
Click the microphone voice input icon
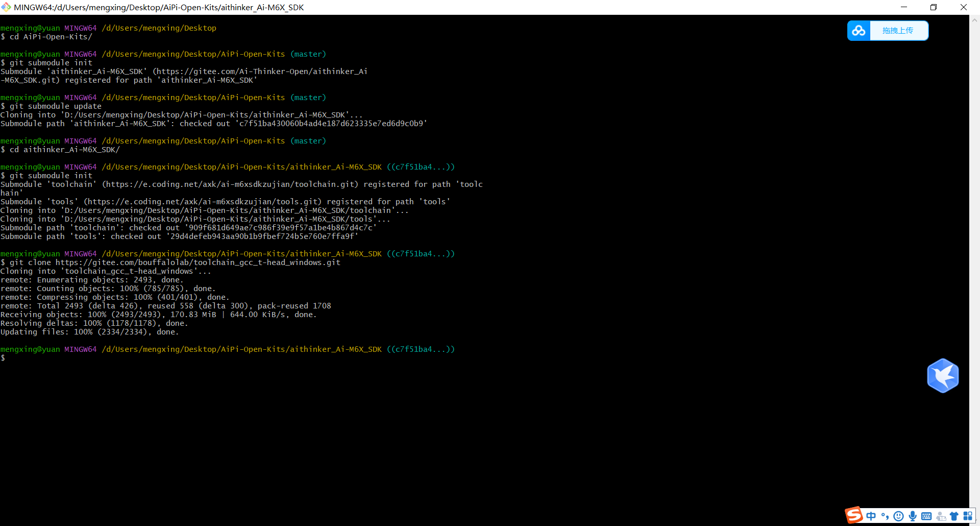coord(913,516)
